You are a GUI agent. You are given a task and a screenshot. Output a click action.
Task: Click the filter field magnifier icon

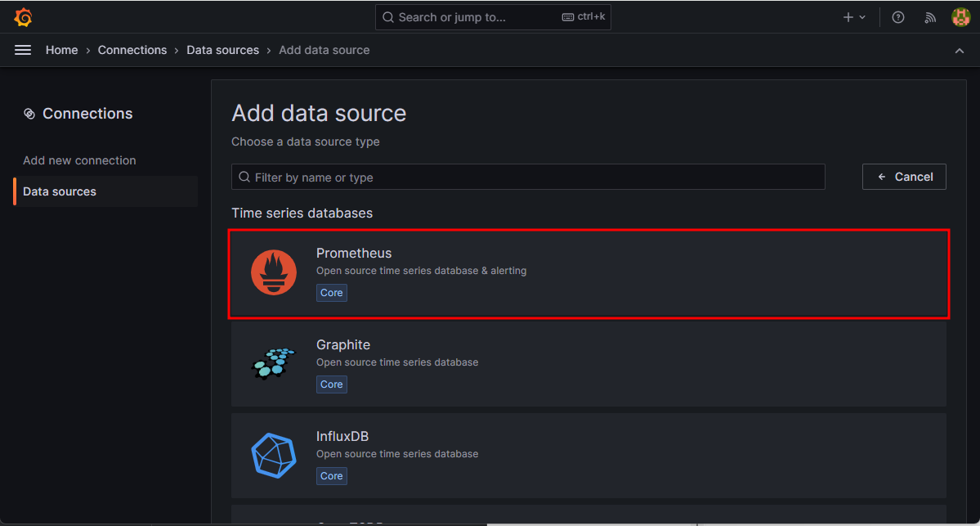(x=244, y=177)
